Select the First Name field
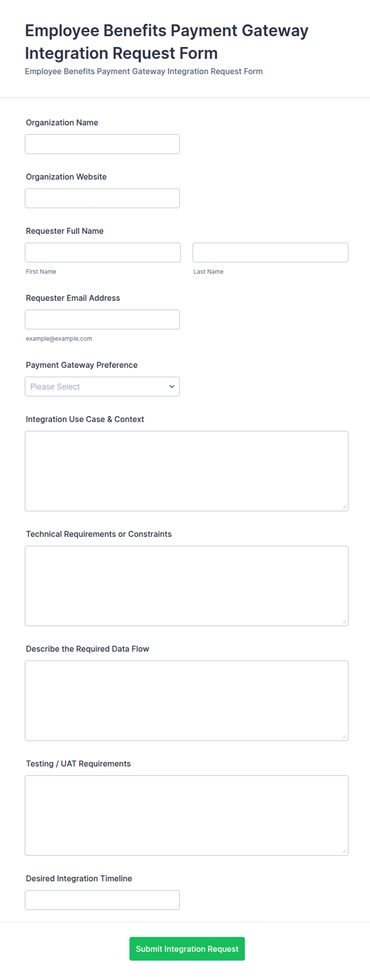This screenshot has height=980, width=370. (103, 252)
